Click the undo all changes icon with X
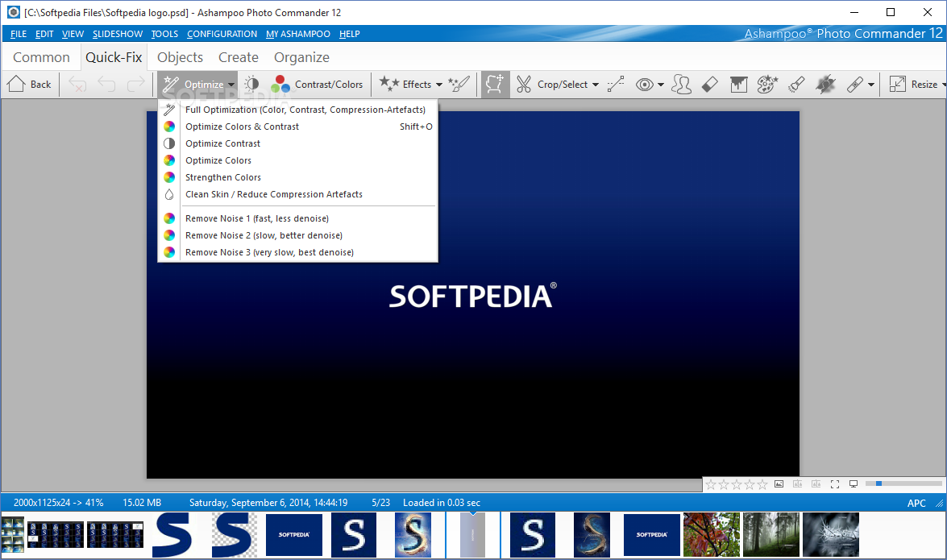 (x=77, y=84)
